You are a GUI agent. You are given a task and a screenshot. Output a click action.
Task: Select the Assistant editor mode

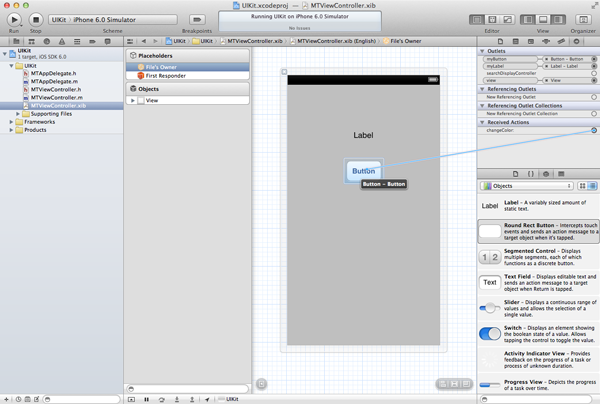click(x=492, y=20)
